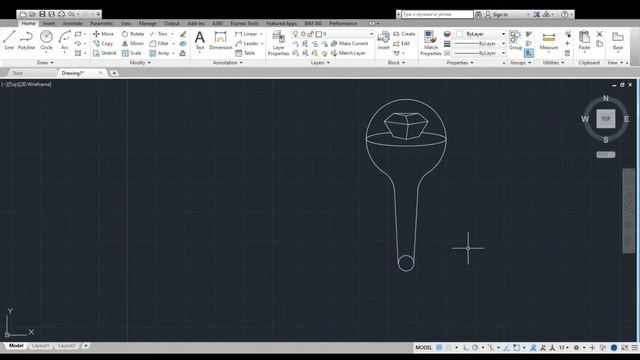640x360 pixels.
Task: Toggle ortho mode in status bar
Action: click(x=466, y=348)
